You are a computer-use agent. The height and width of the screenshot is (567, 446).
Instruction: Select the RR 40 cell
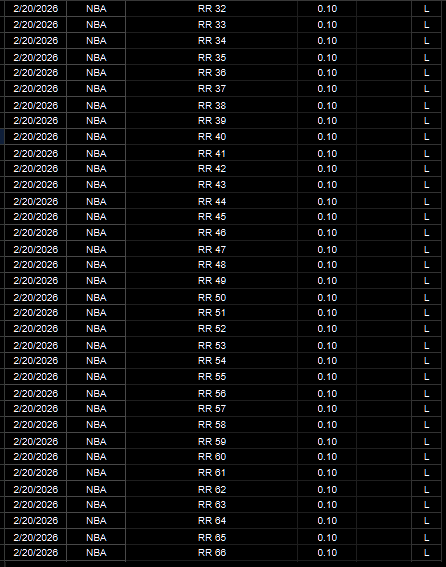pos(212,137)
